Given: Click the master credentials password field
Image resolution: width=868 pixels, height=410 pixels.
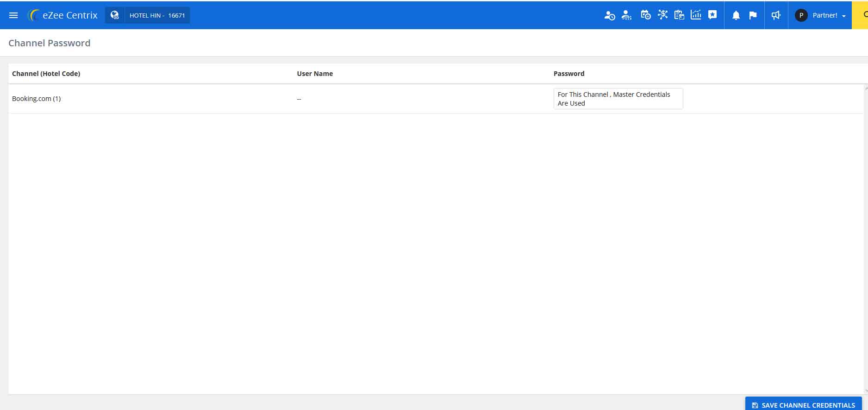Looking at the screenshot, I should pos(618,99).
